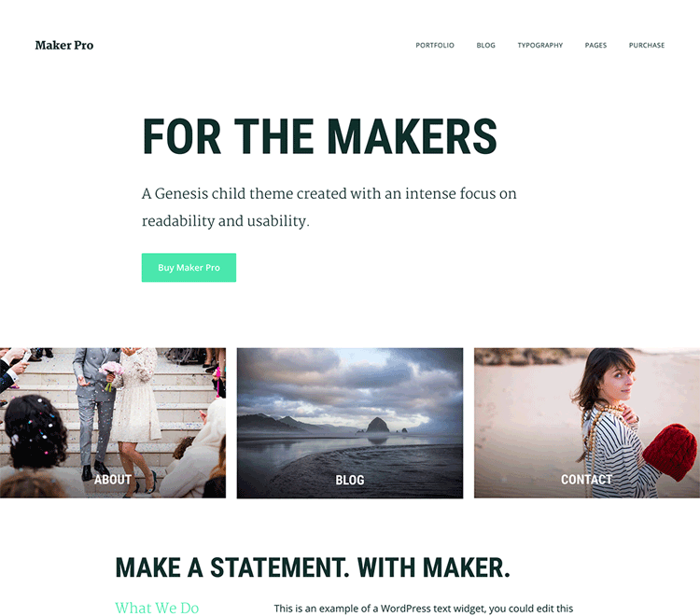Open the Pages menu item
The width and height of the screenshot is (700, 616).
point(595,45)
